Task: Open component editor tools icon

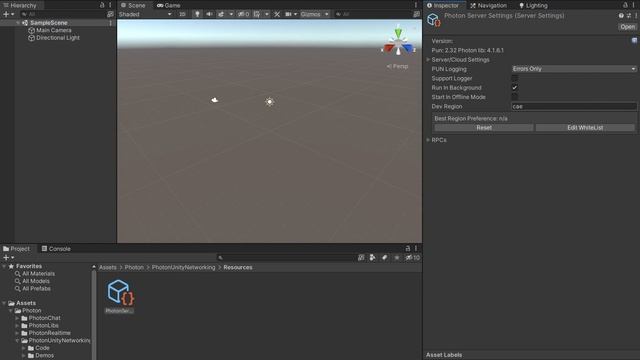Action: (x=277, y=14)
